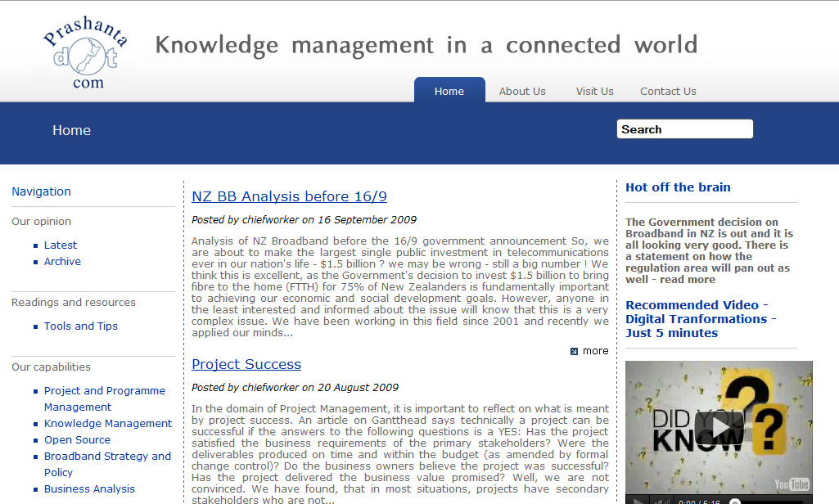Image resolution: width=839 pixels, height=504 pixels.
Task: Click the Open Source navigation link
Action: (x=77, y=439)
